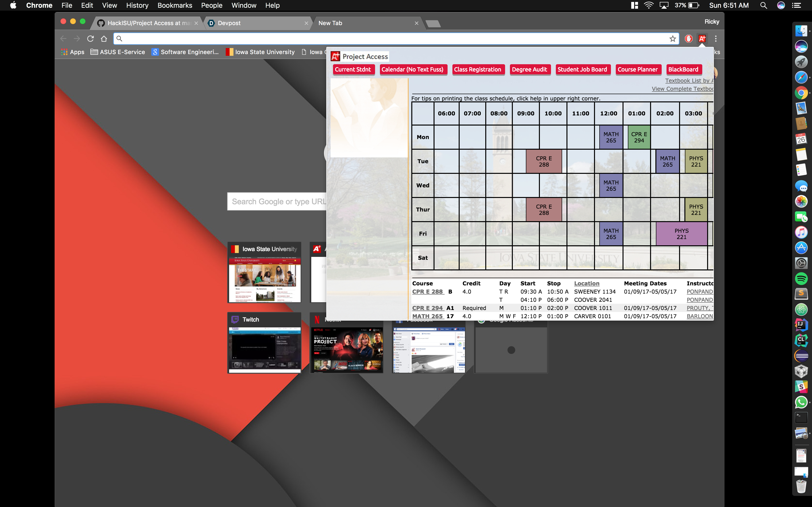Bookmark this page with the star icon
Viewport: 812px width, 507px height.
(672, 39)
